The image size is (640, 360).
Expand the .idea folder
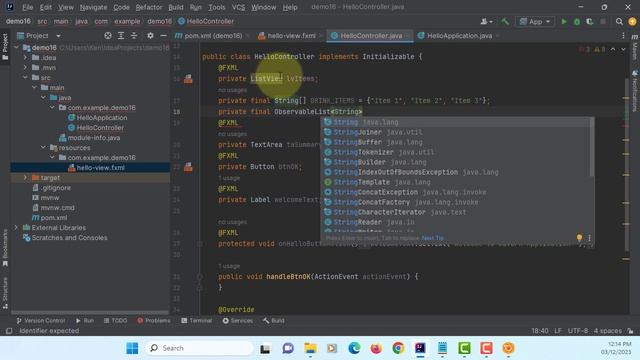click(x=25, y=58)
